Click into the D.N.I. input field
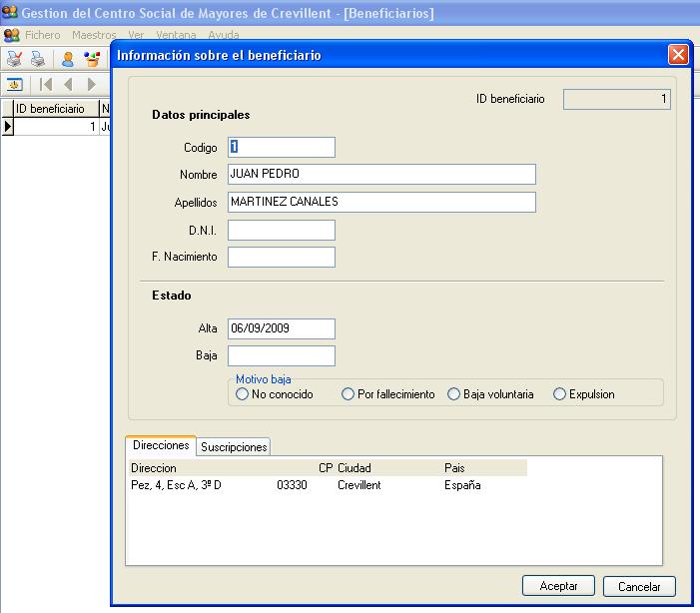The width and height of the screenshot is (700, 613). tap(281, 231)
